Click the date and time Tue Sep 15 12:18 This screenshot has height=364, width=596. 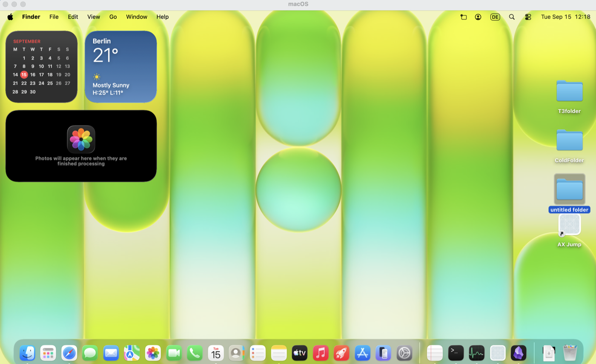(x=565, y=17)
